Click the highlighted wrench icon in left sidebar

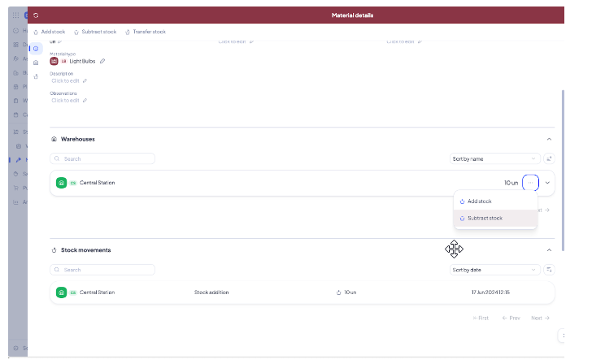click(x=18, y=159)
